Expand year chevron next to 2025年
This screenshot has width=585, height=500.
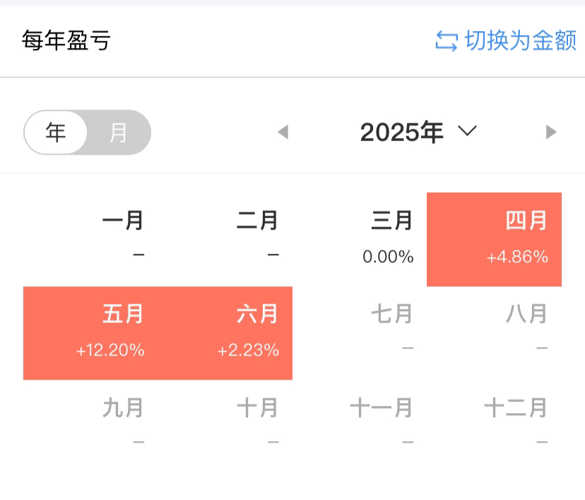(x=467, y=131)
